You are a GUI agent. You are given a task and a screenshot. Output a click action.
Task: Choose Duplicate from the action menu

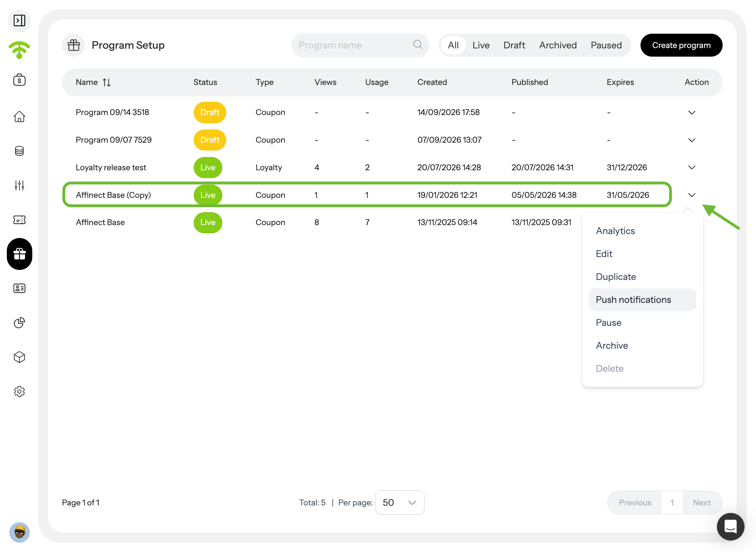616,277
